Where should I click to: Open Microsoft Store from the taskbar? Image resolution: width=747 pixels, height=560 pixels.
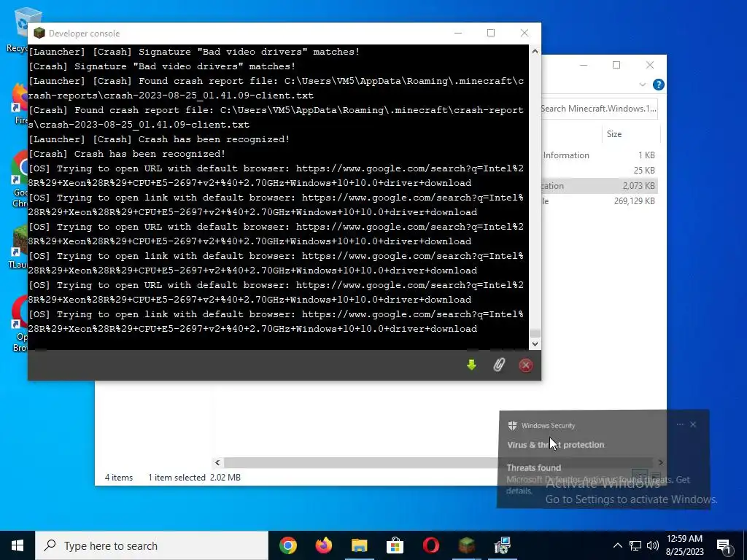tap(395, 545)
